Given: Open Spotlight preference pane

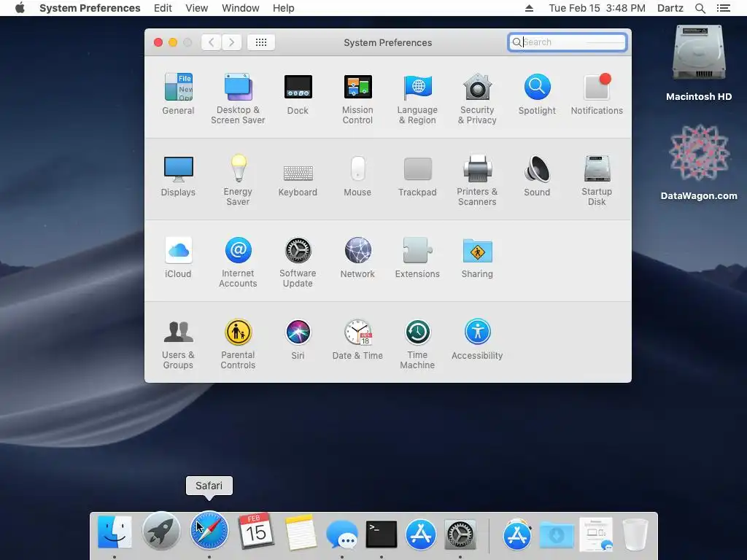Looking at the screenshot, I should pyautogui.click(x=537, y=94).
